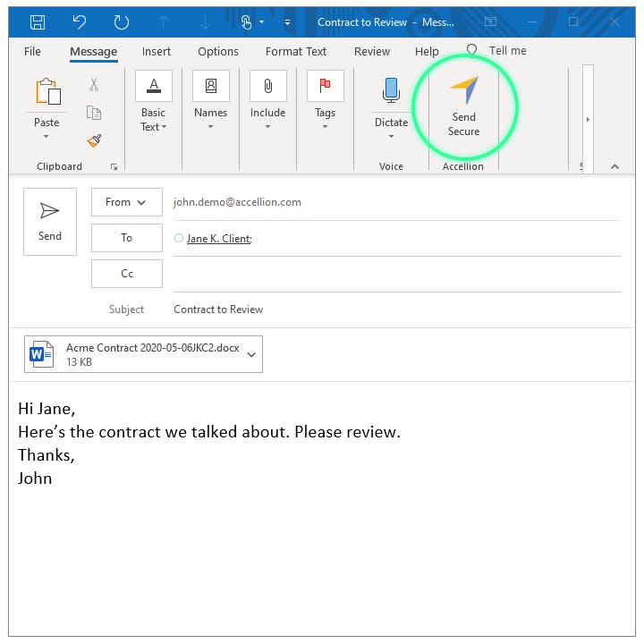Undo the last action in the title bar
This screenshot has height=644, width=644.
click(x=80, y=21)
